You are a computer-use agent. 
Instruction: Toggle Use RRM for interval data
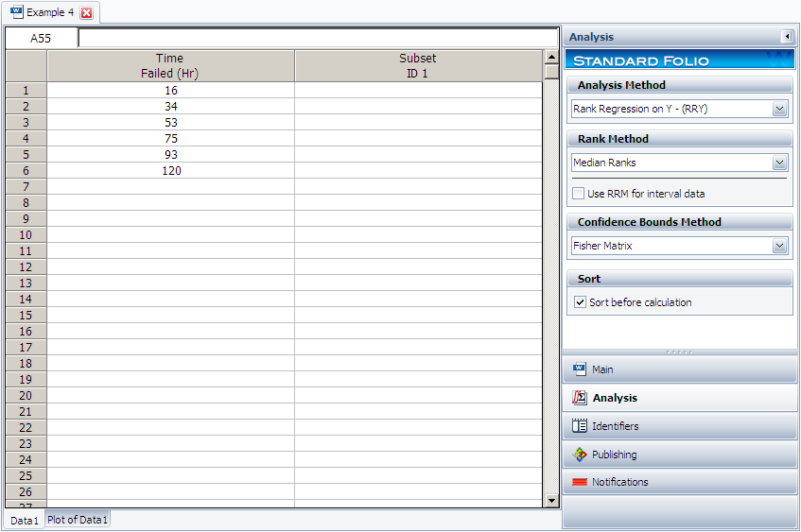click(x=578, y=194)
